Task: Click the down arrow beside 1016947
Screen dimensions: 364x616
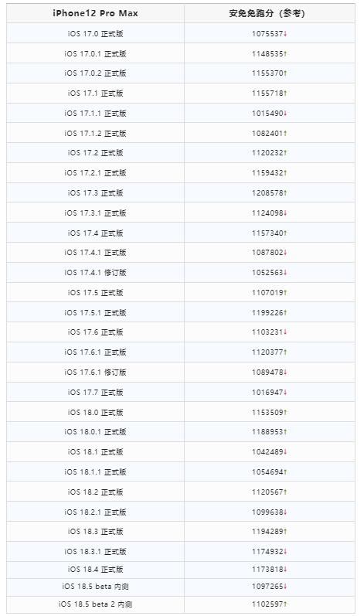Action: tap(285, 392)
